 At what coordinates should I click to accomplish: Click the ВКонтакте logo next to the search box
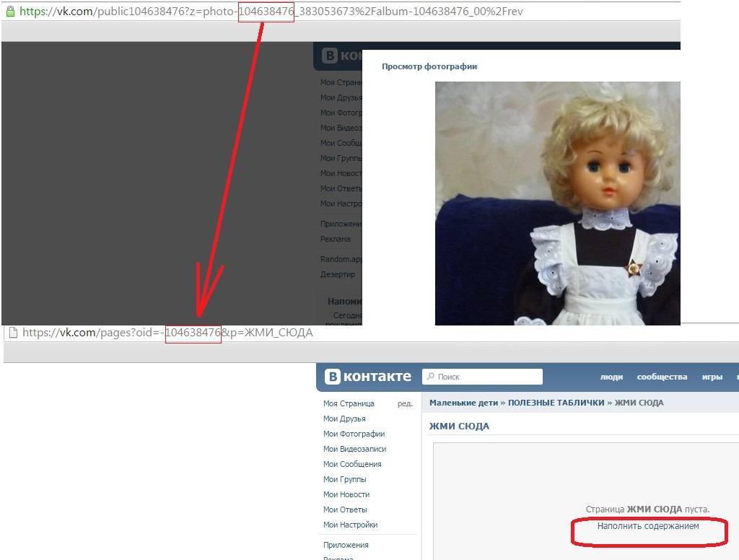tap(368, 377)
